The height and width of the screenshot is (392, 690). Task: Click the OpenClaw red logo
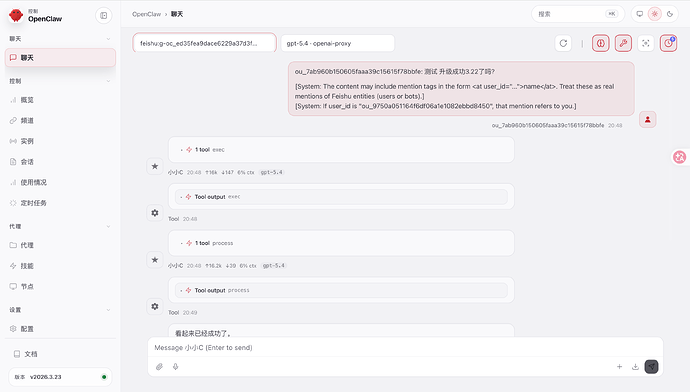point(16,15)
